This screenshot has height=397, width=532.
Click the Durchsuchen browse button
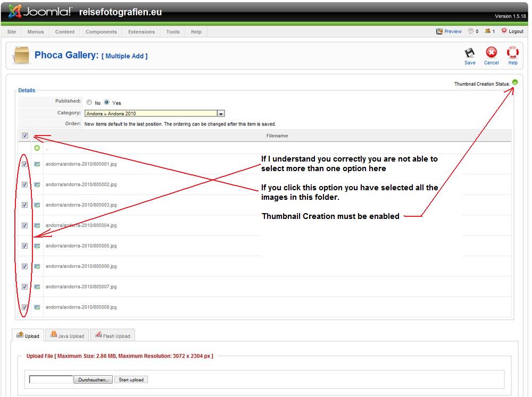(94, 379)
